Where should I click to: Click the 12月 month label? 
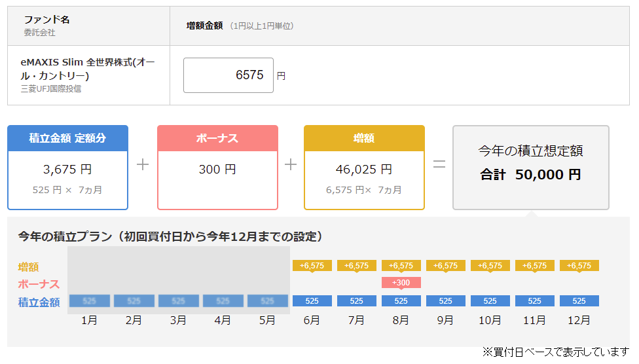point(579,320)
